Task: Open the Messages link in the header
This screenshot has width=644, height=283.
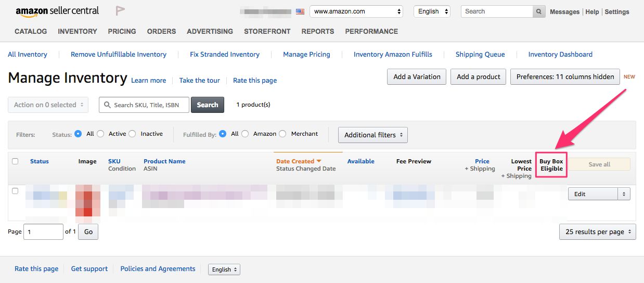Action: [x=564, y=11]
